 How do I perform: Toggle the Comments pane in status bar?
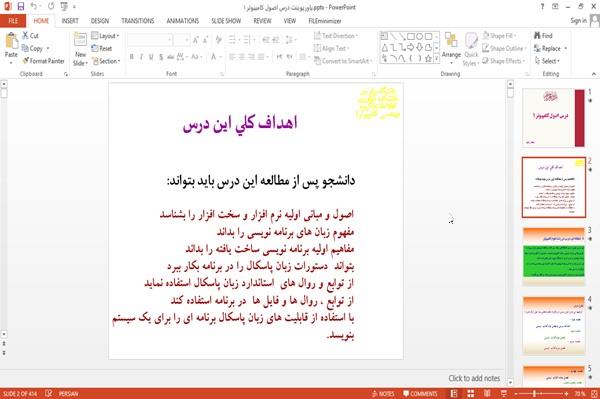[x=420, y=394]
